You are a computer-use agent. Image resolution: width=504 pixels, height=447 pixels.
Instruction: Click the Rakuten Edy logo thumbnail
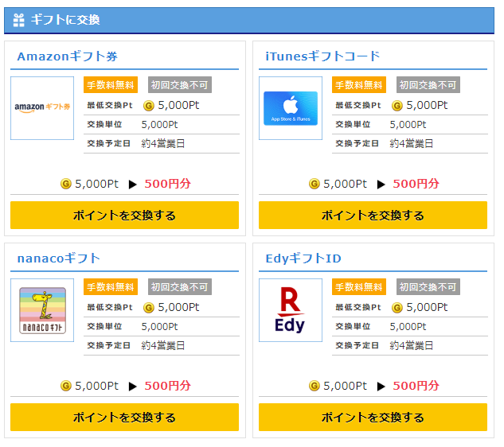pos(291,310)
